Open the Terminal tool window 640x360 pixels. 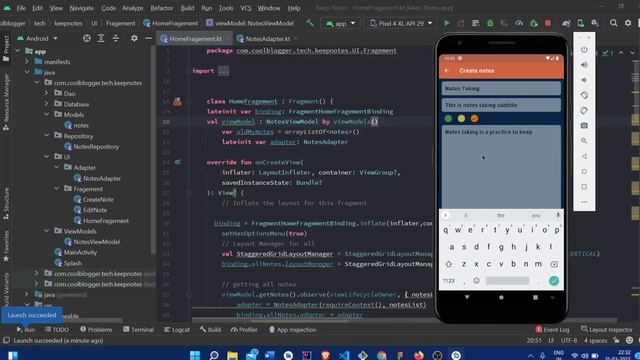[x=138, y=329]
